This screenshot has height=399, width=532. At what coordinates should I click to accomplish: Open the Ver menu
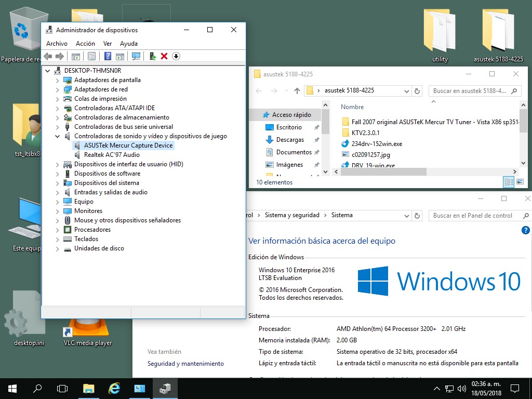coord(108,44)
